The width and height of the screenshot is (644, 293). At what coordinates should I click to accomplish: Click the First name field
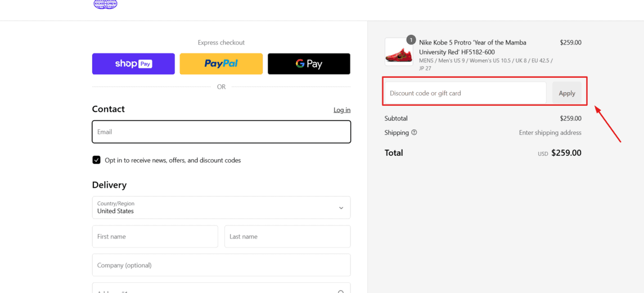coord(155,236)
